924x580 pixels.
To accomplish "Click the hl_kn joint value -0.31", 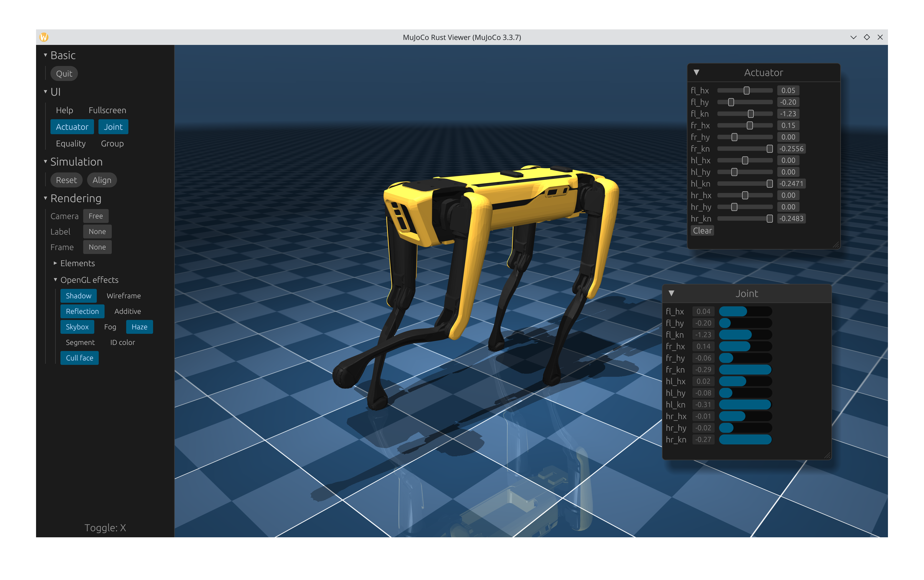I will 703,405.
